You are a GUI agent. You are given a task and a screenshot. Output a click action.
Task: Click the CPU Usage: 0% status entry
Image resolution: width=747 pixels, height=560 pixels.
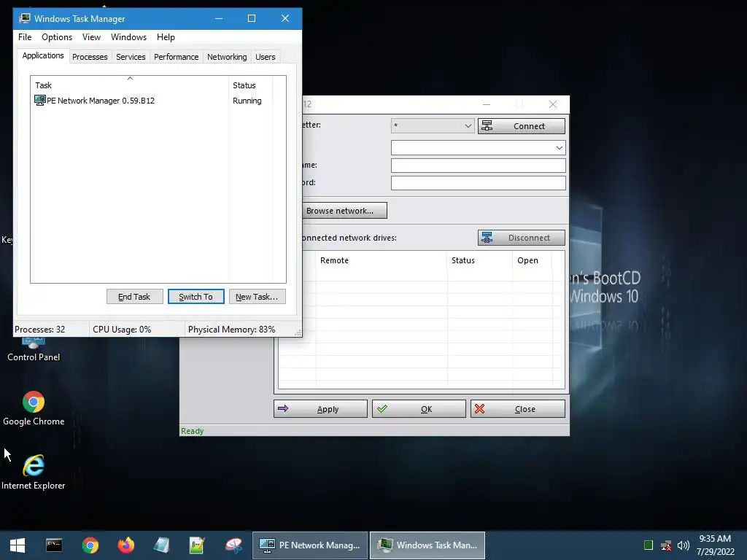[122, 330]
